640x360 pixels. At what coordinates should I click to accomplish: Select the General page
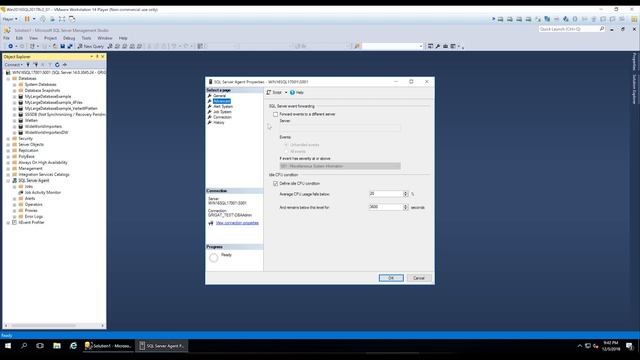[x=220, y=96]
